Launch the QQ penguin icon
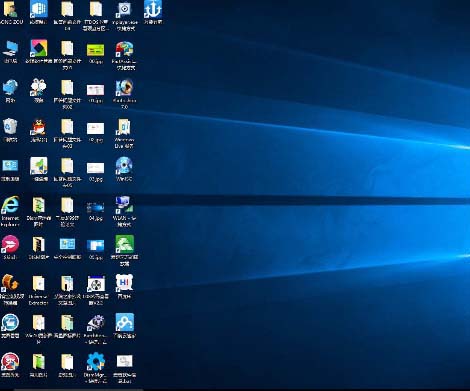Screen dimensions: 470x391 pos(39,127)
